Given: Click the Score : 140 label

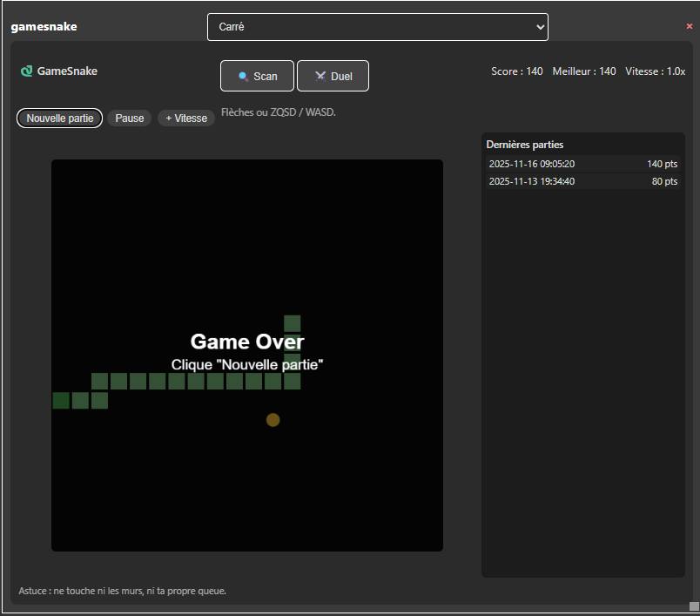Looking at the screenshot, I should coord(516,71).
